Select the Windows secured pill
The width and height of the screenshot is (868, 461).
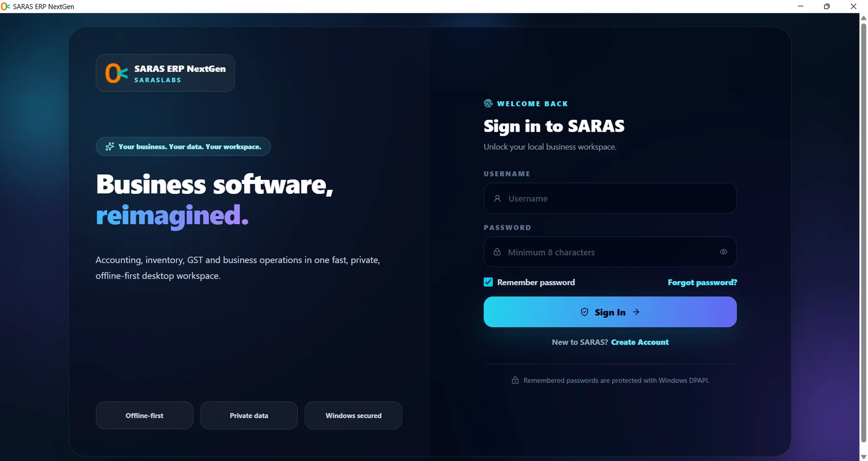(353, 416)
